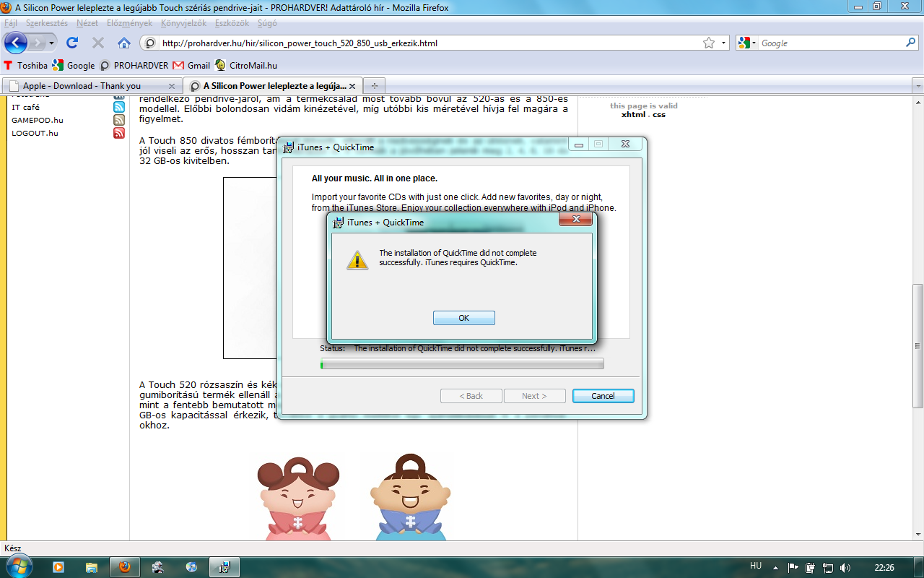
Task: Open a new tab with plus button
Action: (375, 85)
